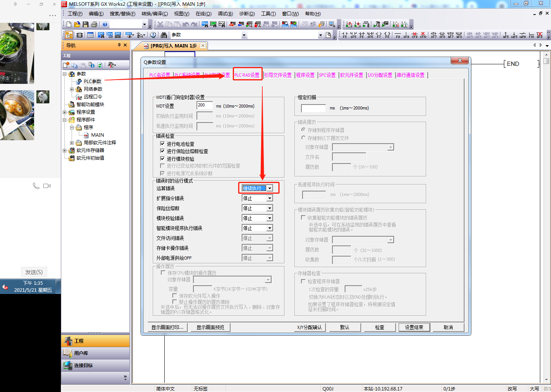Uncheck the 进行电池检查 checkbox

(x=162, y=144)
